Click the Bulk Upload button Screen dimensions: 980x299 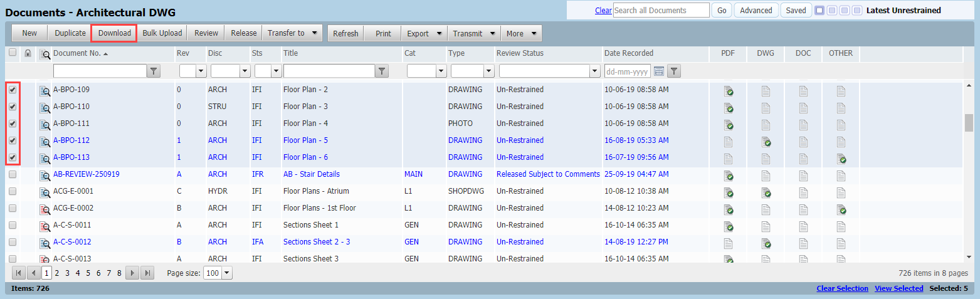[x=162, y=33]
